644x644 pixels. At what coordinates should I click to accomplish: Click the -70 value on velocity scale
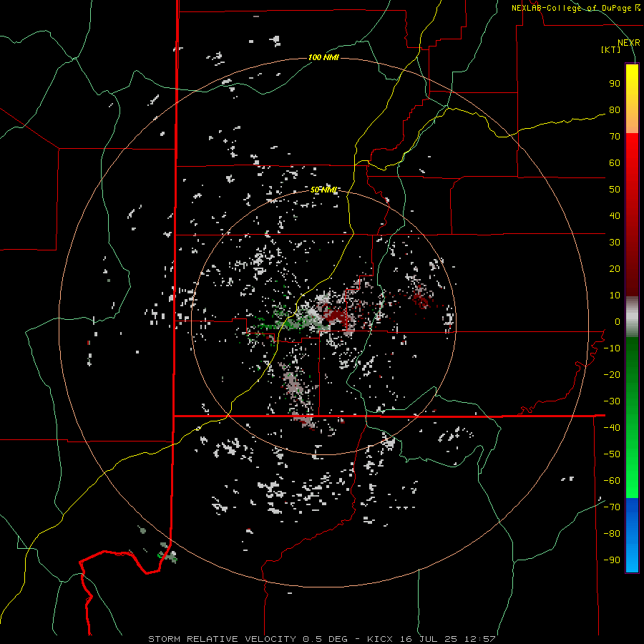click(612, 507)
